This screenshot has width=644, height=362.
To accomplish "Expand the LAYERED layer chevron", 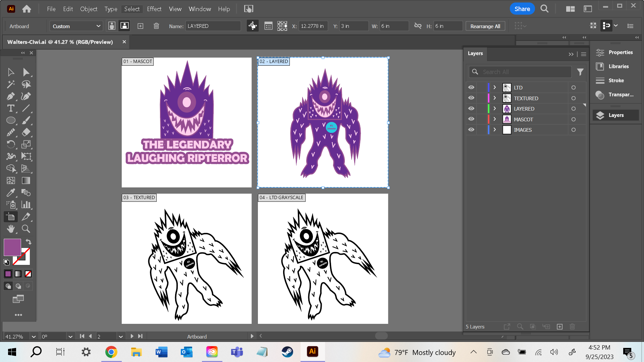I will 494,109.
